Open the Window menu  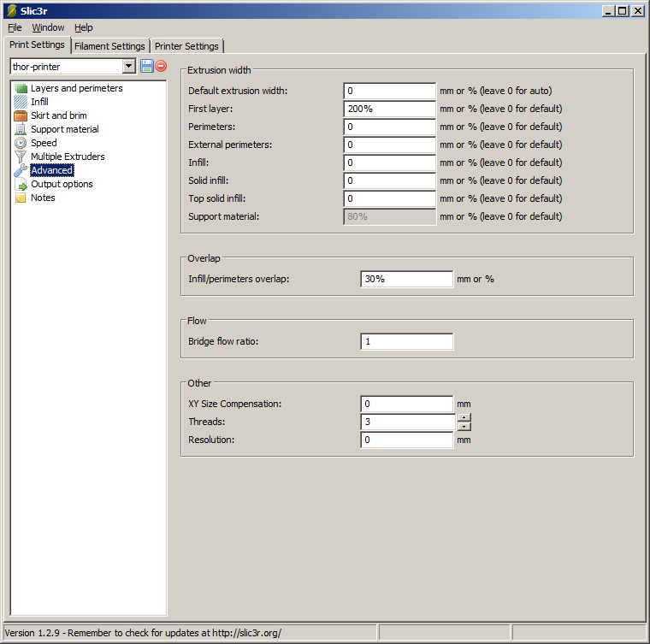(48, 27)
